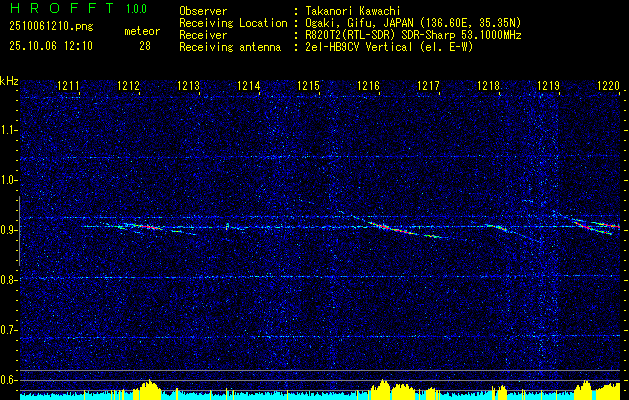Click the meteor count value 28
Screen dimensions: 629x400
(145, 46)
